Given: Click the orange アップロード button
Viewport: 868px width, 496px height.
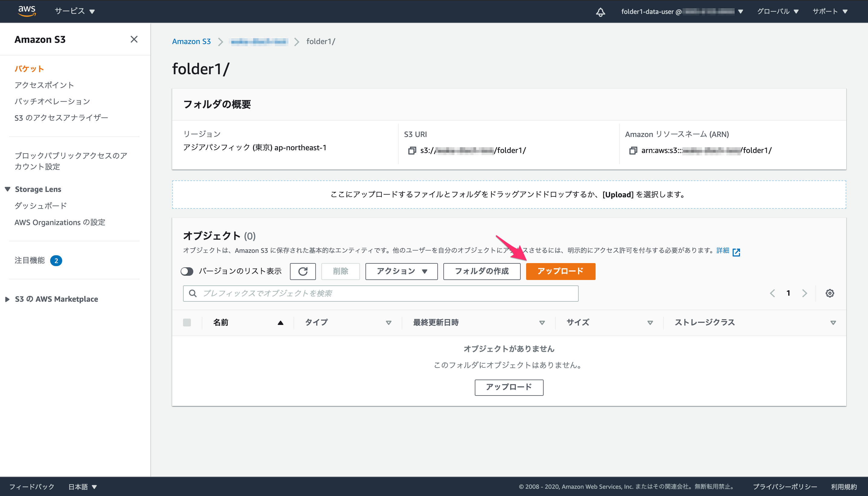Looking at the screenshot, I should click(561, 271).
